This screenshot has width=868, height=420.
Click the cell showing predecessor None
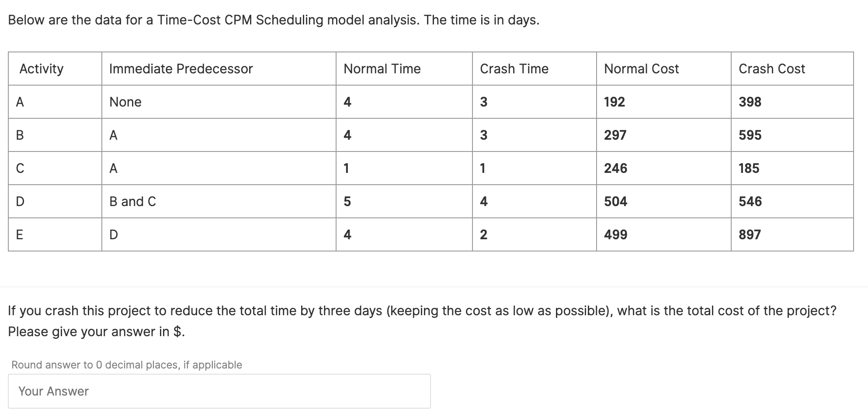[x=125, y=102]
